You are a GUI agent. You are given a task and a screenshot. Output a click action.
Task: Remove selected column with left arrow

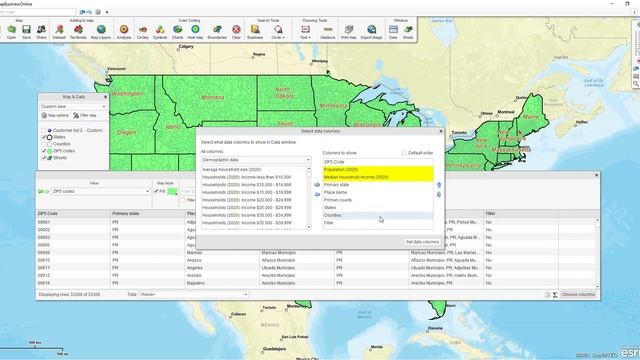317,195
